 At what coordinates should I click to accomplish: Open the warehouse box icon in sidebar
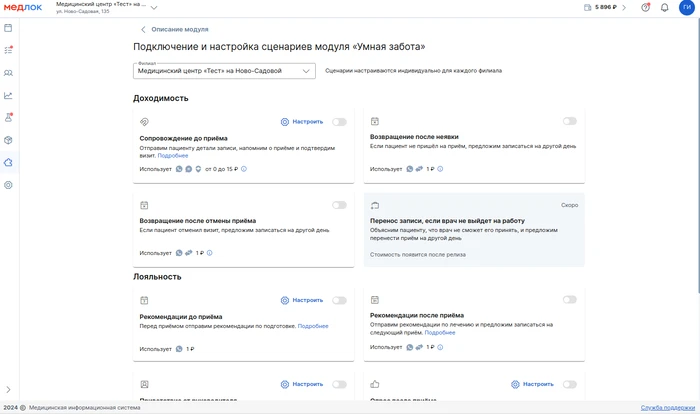pos(8,140)
